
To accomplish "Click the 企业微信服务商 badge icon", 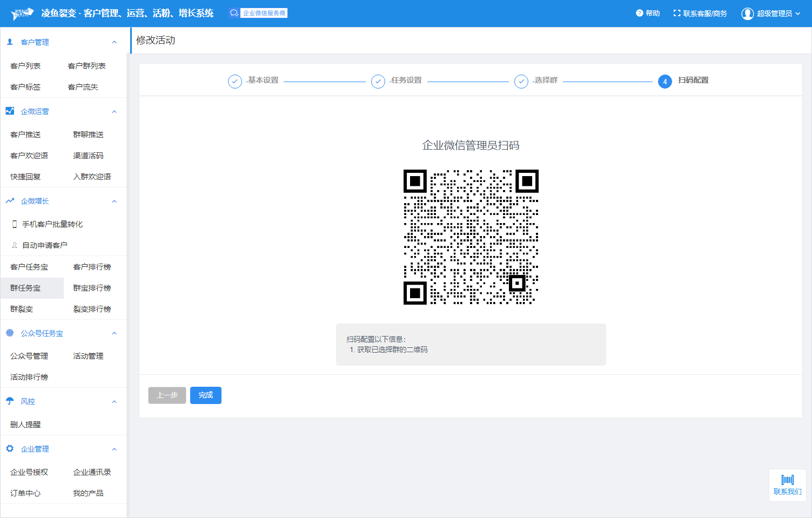I will coord(234,13).
